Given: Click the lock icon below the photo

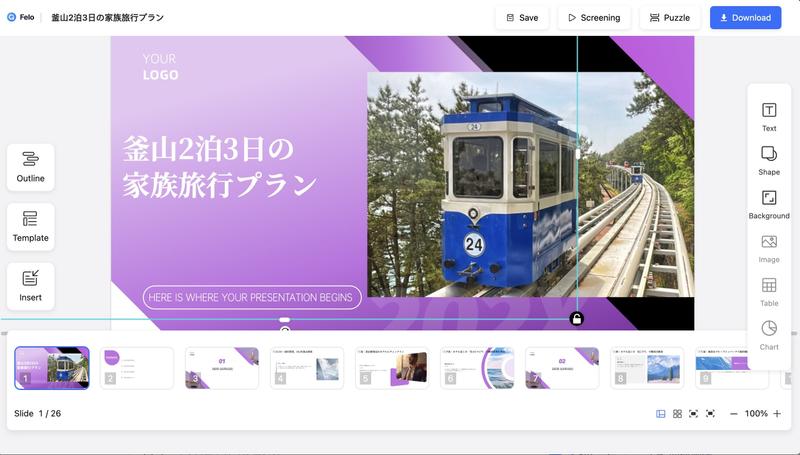Looking at the screenshot, I should coord(576,319).
